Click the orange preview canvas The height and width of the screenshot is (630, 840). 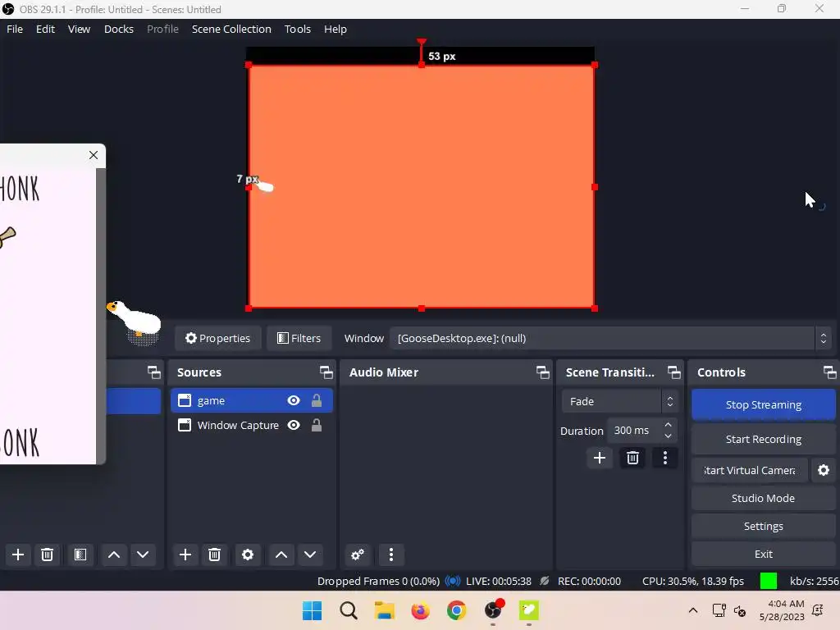422,186
